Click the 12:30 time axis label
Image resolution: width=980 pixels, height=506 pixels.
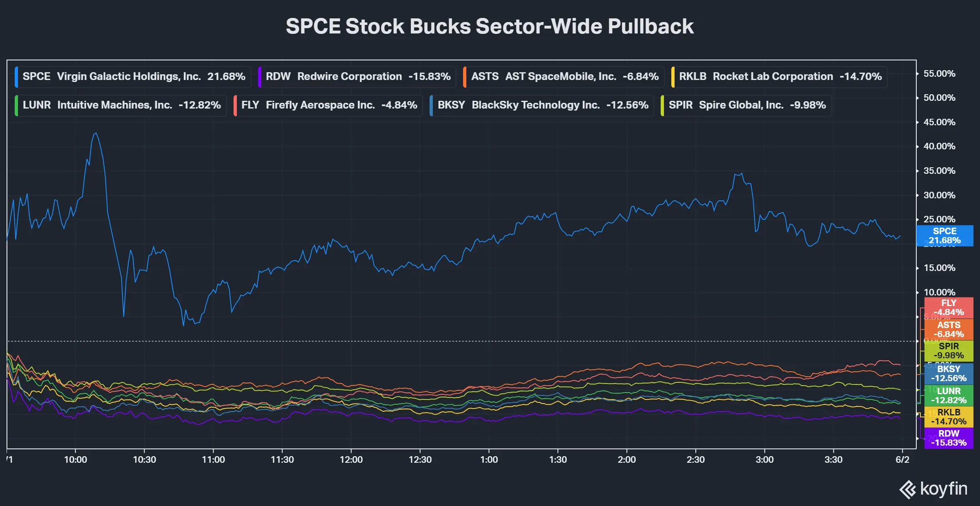(x=420, y=460)
